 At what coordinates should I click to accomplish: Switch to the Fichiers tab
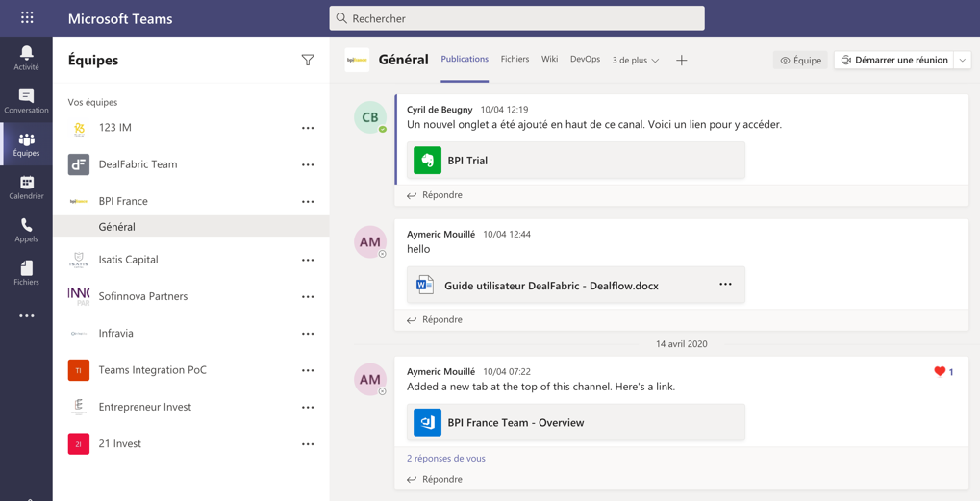coord(515,60)
